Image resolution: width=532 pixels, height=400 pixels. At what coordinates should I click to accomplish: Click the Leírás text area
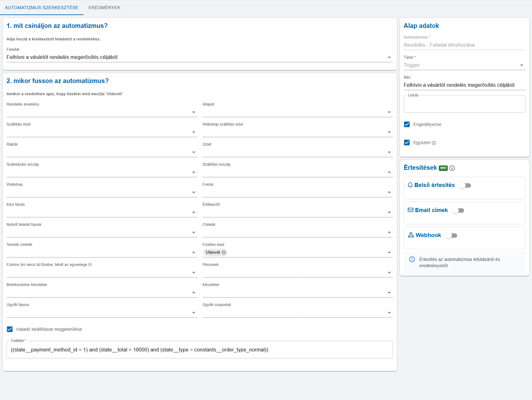click(x=464, y=104)
